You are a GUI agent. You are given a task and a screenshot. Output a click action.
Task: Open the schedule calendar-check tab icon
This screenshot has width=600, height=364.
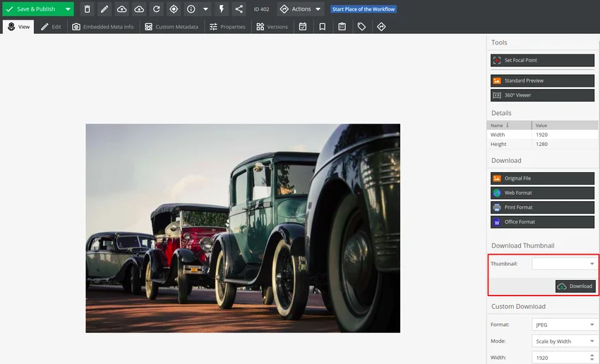[x=303, y=27]
